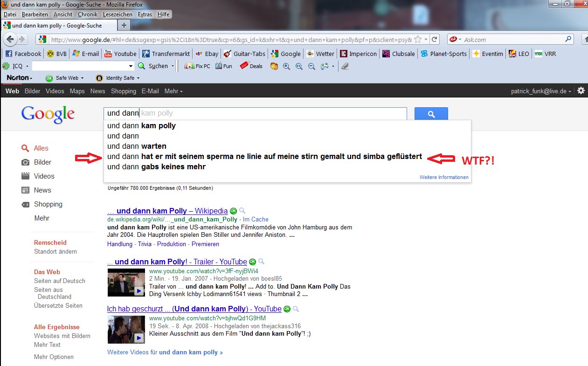The height and width of the screenshot is (366, 588).
Task: Open the Planet-Sports bookmark
Action: point(443,54)
